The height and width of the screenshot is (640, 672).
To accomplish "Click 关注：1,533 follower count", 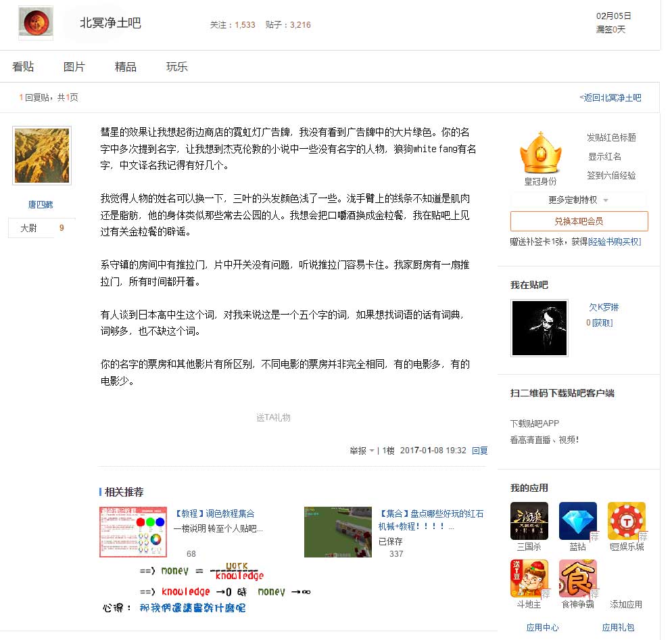I will coord(233,25).
